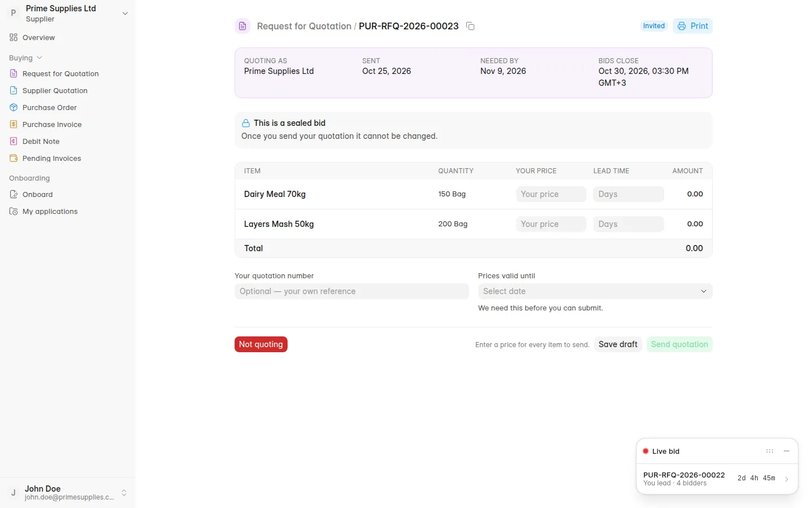This screenshot has width=812, height=508.
Task: Click the sealed bid lock icon
Action: (246, 123)
